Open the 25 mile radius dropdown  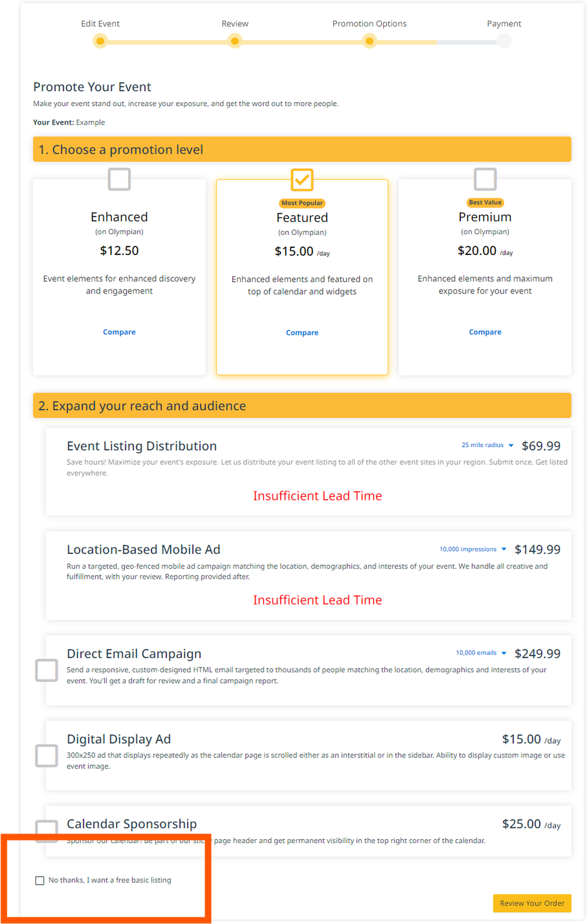[487, 445]
